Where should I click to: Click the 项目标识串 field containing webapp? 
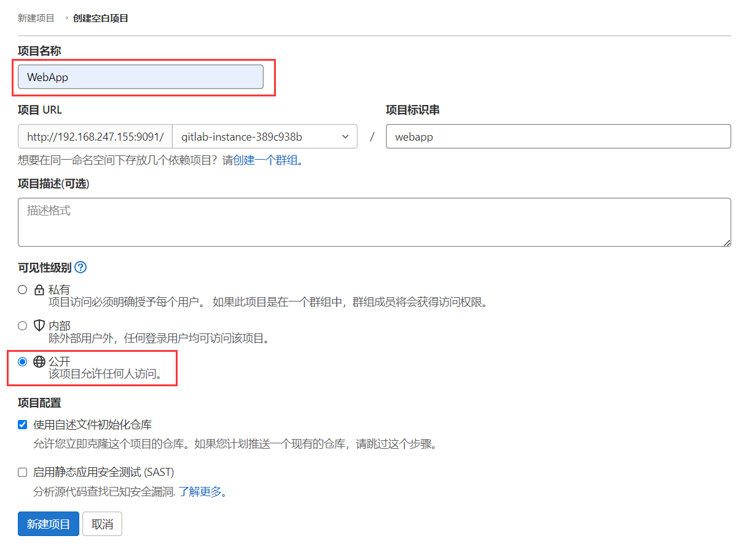[x=558, y=136]
